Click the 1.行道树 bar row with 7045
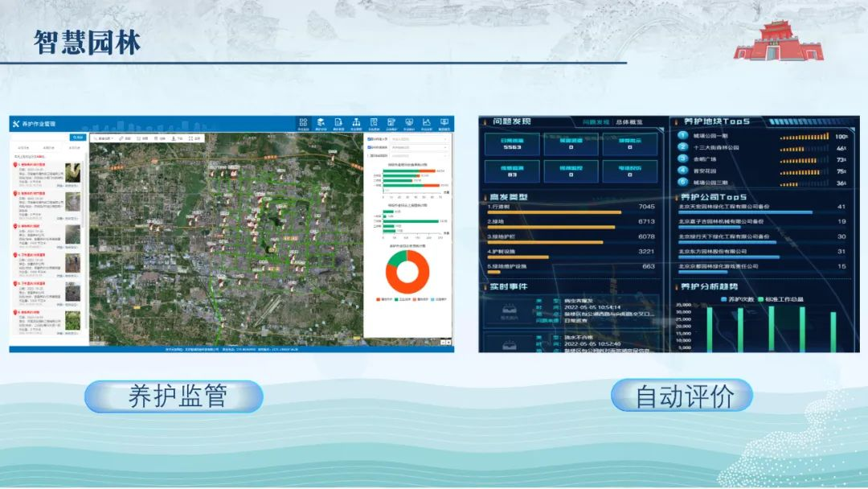The width and height of the screenshot is (868, 489). click(x=571, y=209)
